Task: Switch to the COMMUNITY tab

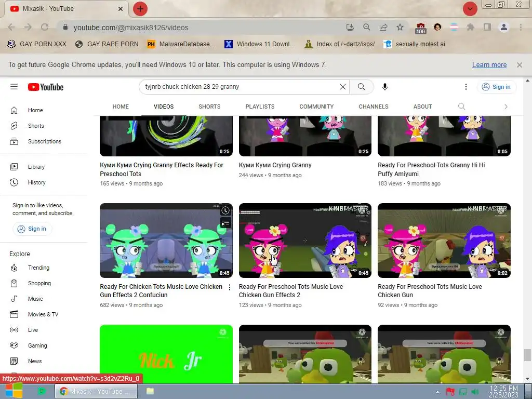Action: coord(316,107)
